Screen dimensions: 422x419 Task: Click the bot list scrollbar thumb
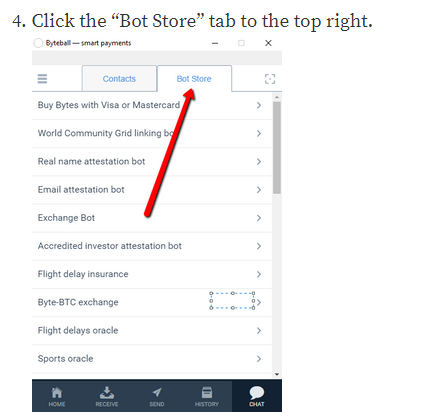tap(277, 148)
